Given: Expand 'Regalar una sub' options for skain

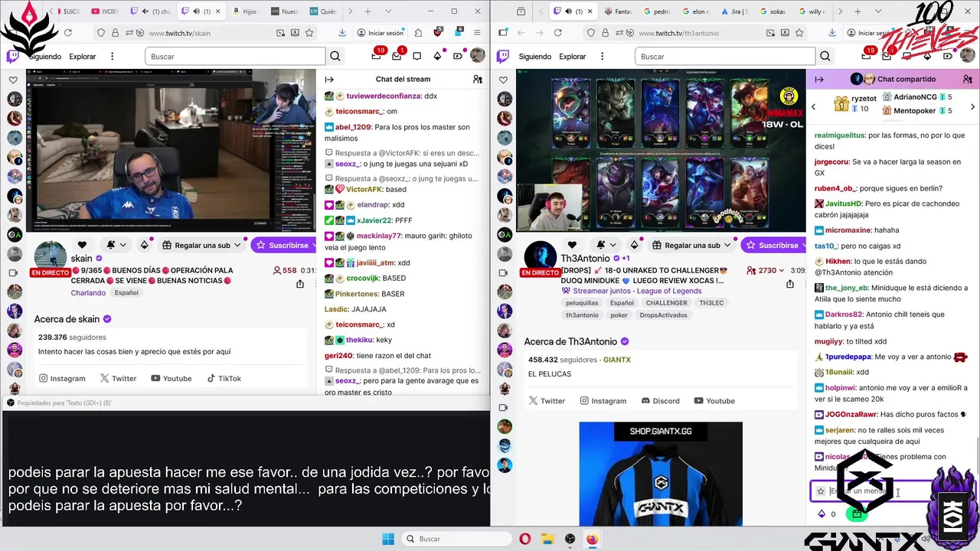Looking at the screenshot, I should pyautogui.click(x=237, y=245).
